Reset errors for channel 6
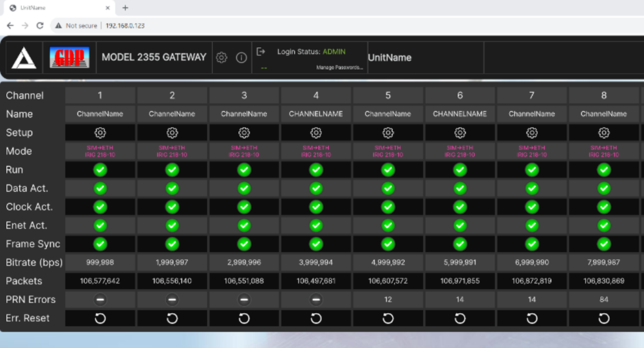The width and height of the screenshot is (644, 348). [x=460, y=319]
